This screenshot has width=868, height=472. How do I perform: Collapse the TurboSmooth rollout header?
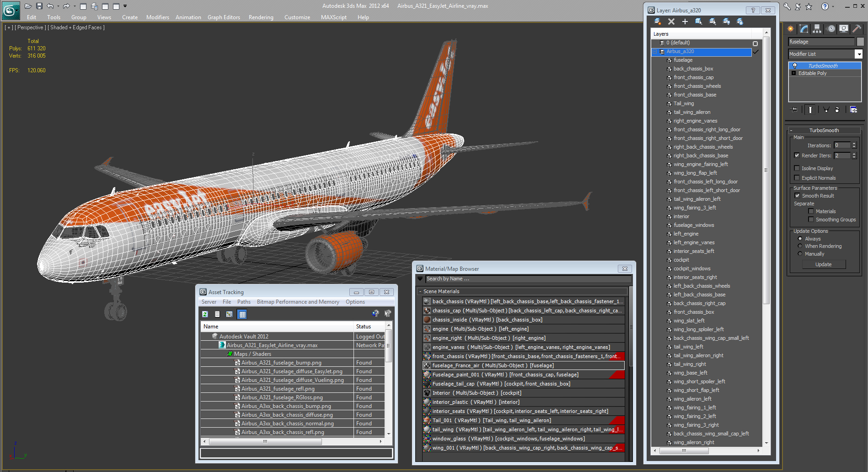pos(824,130)
